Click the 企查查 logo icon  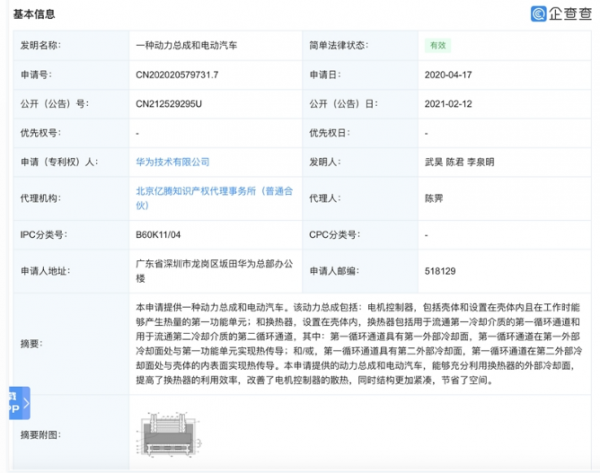pyautogui.click(x=538, y=14)
